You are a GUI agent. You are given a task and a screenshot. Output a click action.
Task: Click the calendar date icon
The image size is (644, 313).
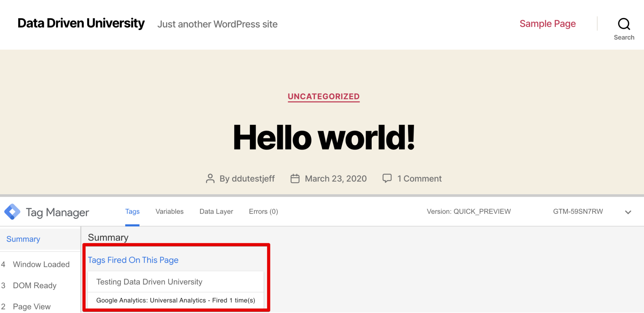click(x=295, y=178)
